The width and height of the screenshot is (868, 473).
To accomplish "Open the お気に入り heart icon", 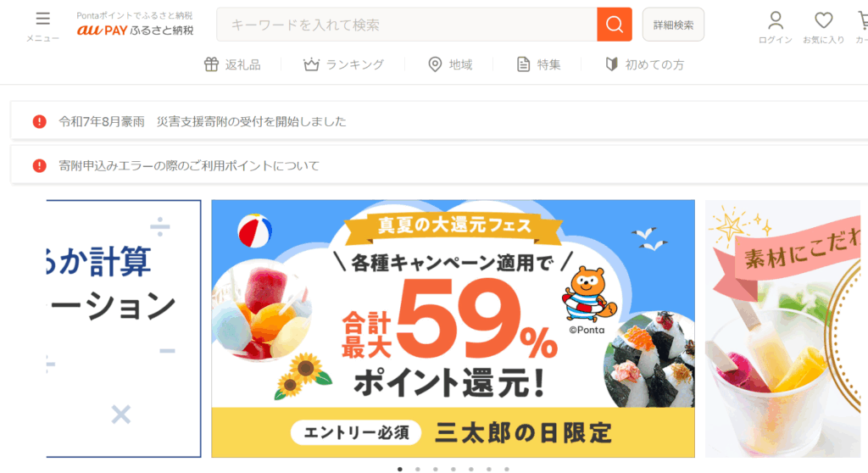I will click(823, 28).
